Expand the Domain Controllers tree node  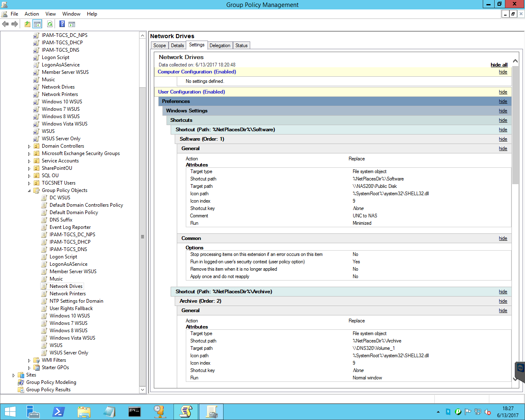tap(29, 146)
